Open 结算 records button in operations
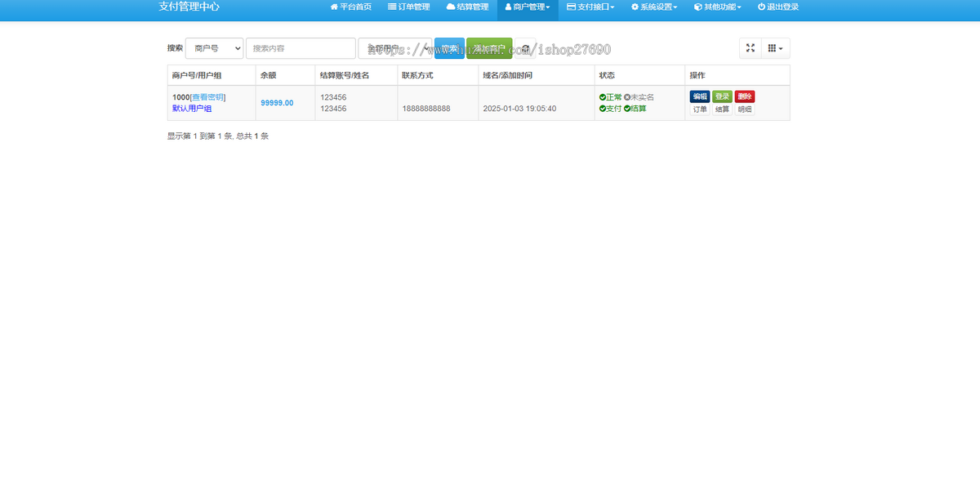980x501 pixels. coord(722,109)
